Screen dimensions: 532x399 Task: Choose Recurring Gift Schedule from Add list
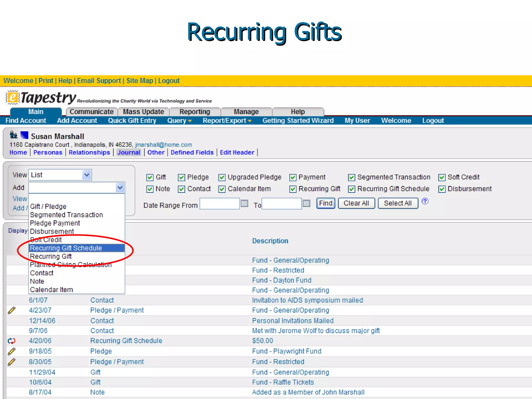(x=66, y=248)
